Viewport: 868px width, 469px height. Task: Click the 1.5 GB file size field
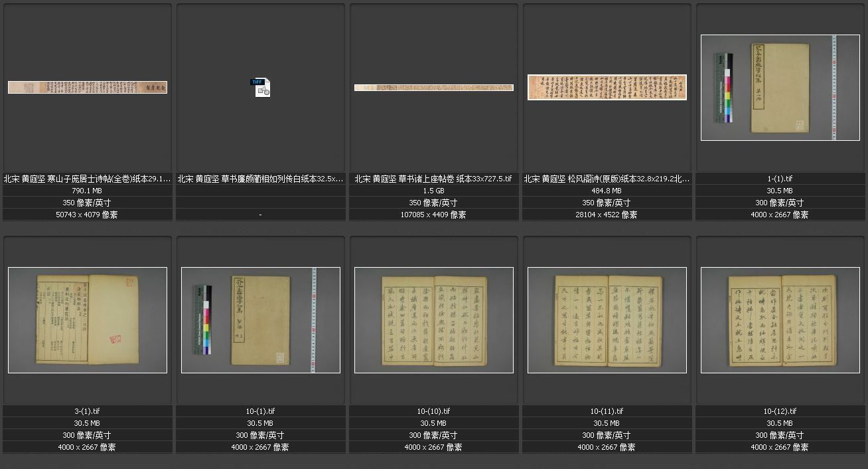(433, 191)
